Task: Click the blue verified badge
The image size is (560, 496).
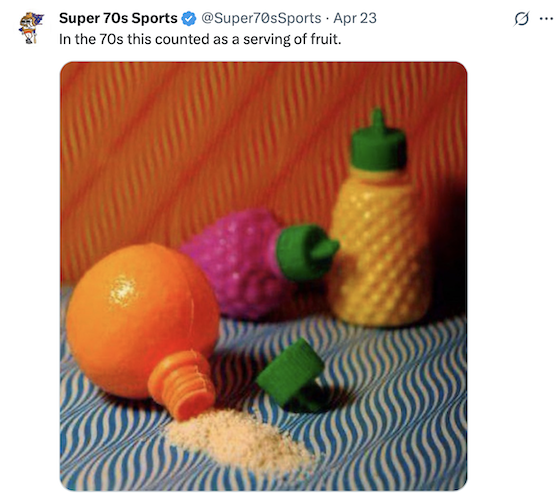Action: click(189, 18)
